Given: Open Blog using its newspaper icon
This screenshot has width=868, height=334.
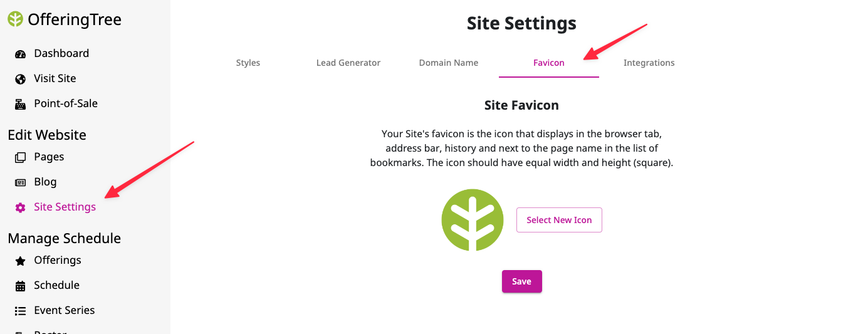Looking at the screenshot, I should coord(21,182).
